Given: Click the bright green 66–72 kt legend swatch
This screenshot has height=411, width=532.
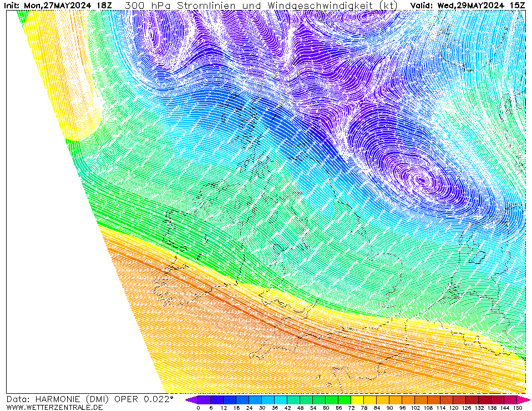Looking at the screenshot, I should (x=344, y=400).
